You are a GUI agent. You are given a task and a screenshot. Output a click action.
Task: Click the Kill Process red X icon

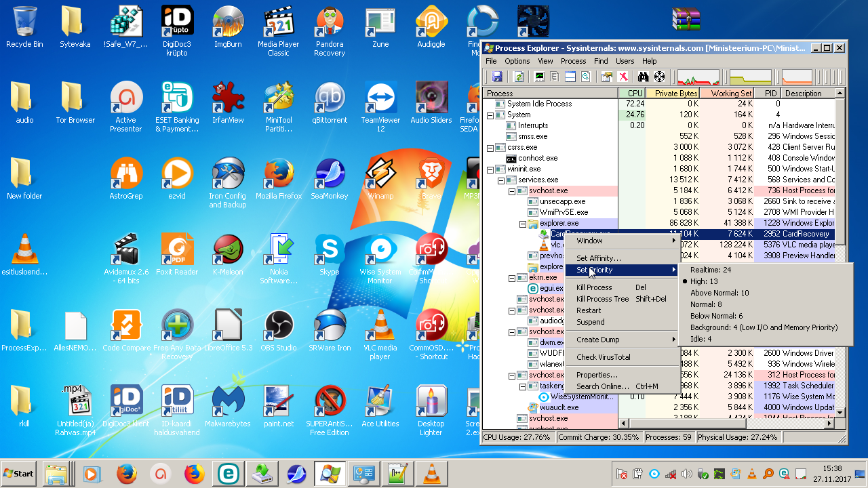[x=623, y=77]
